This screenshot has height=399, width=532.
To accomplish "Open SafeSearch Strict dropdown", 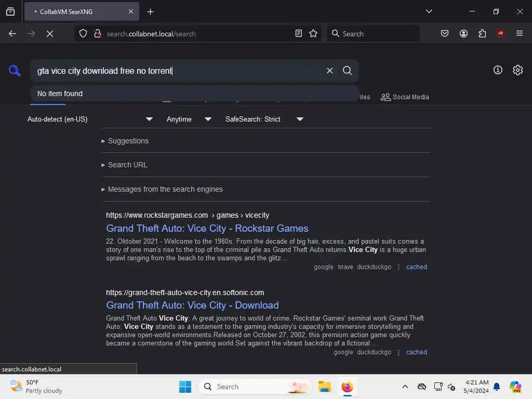I will point(264,119).
